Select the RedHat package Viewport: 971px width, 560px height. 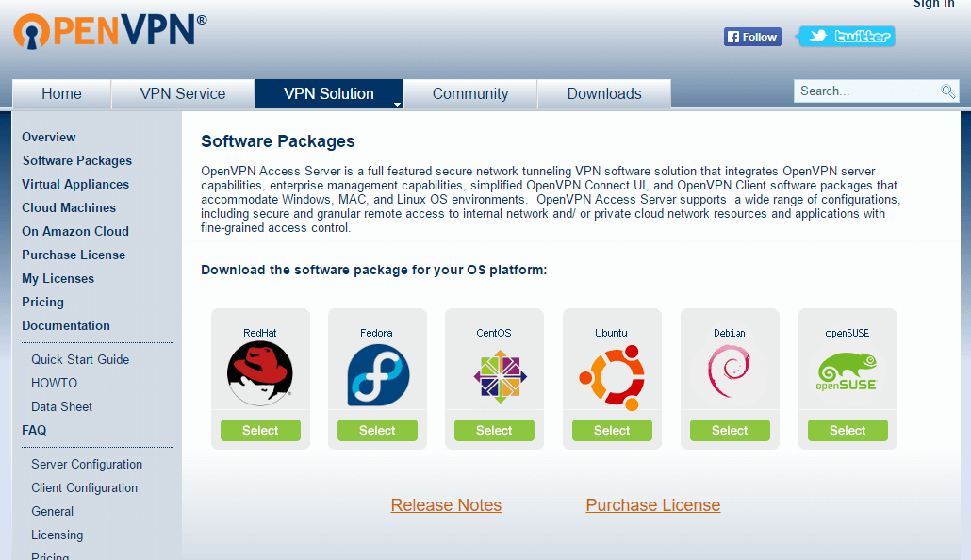point(260,431)
